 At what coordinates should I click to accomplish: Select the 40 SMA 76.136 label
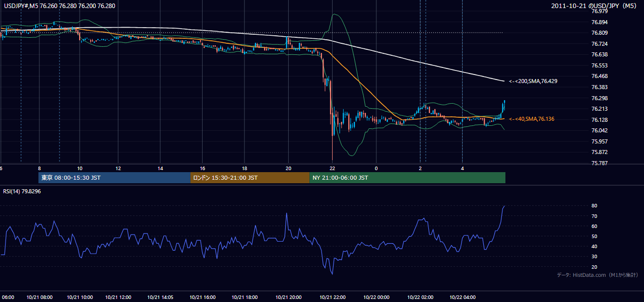pos(532,119)
